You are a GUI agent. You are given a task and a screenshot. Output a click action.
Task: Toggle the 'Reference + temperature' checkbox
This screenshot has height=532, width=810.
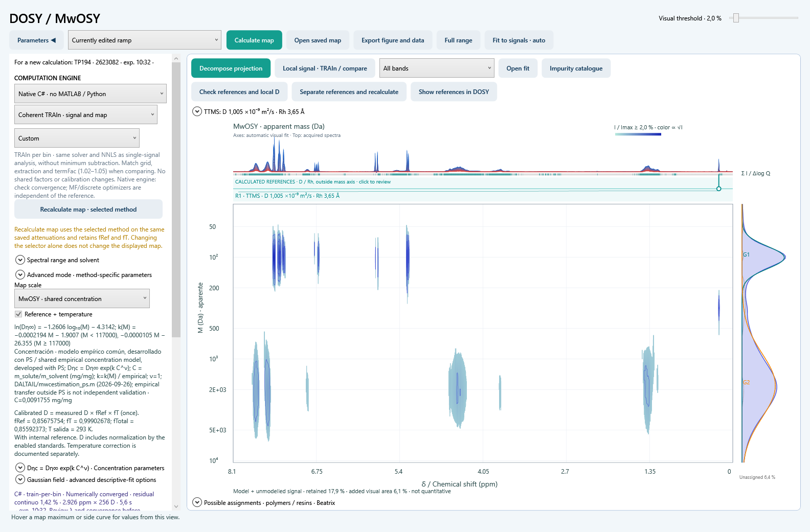[18, 314]
